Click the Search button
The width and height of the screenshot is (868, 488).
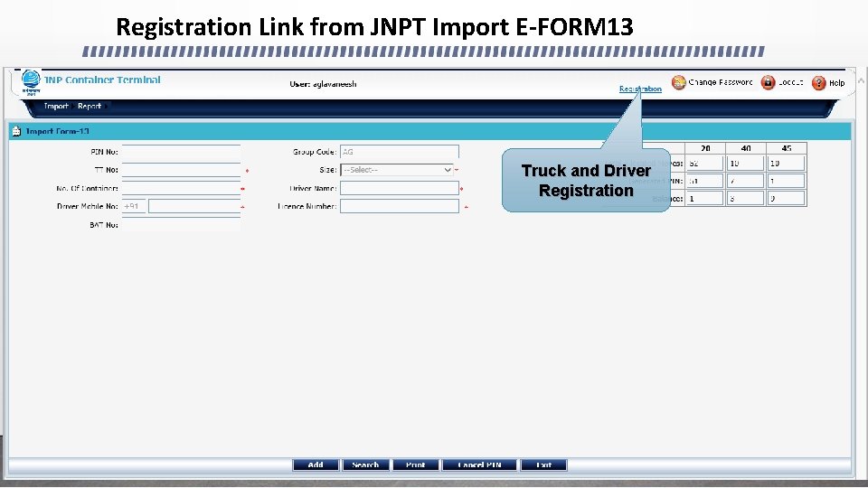[x=365, y=465]
